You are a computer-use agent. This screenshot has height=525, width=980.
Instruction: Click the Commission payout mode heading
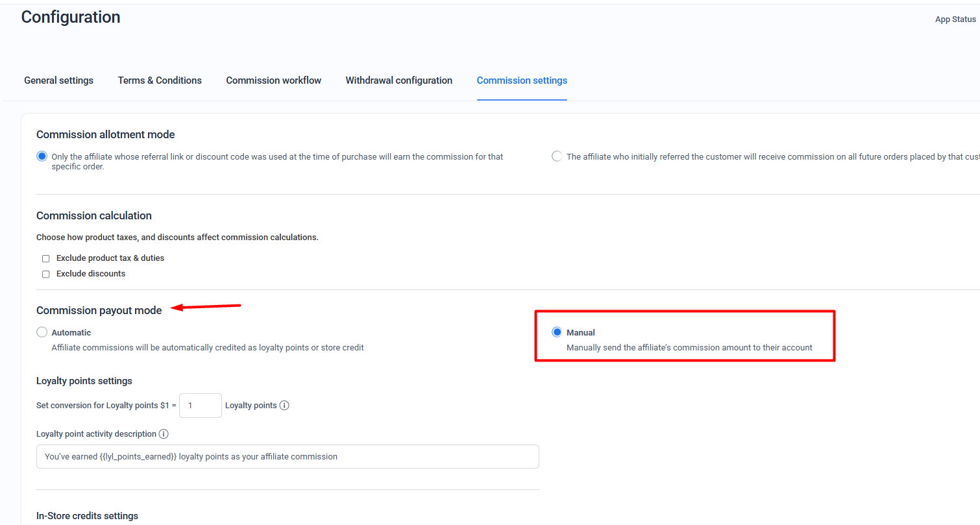click(x=99, y=310)
